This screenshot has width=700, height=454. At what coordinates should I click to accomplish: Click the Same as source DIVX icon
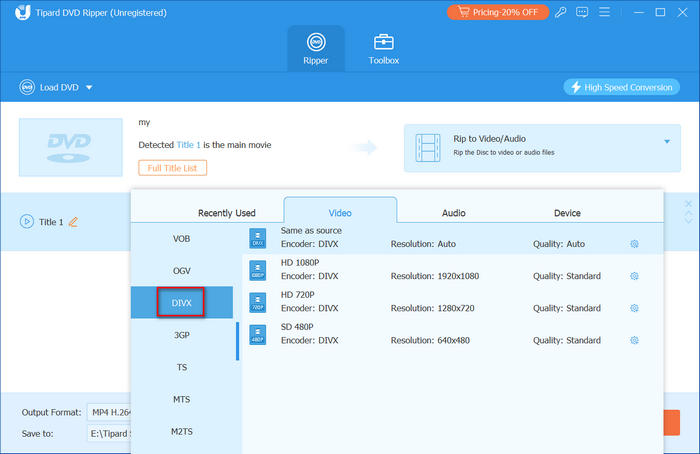[x=258, y=238]
